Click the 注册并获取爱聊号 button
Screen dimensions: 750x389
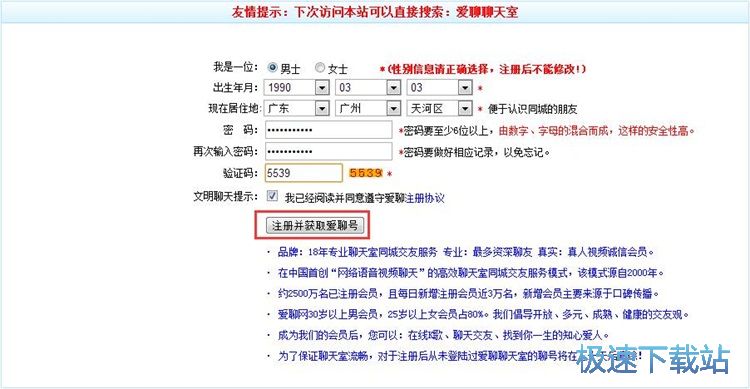pyautogui.click(x=315, y=225)
